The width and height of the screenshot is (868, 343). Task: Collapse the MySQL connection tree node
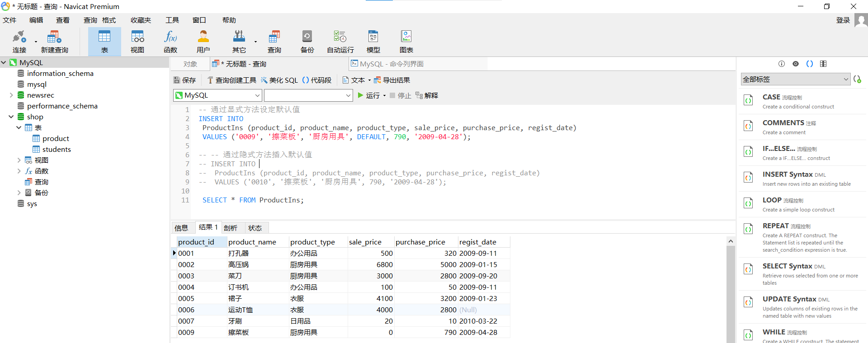click(4, 62)
